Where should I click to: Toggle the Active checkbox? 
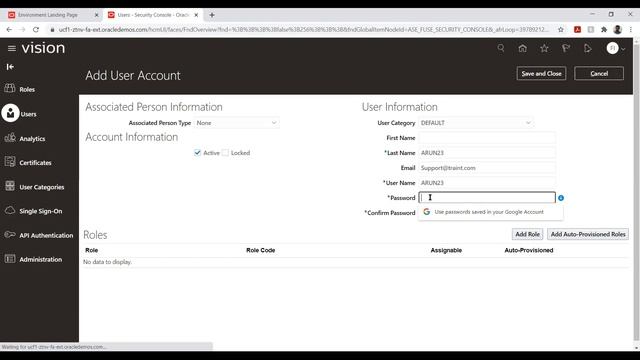tap(198, 153)
